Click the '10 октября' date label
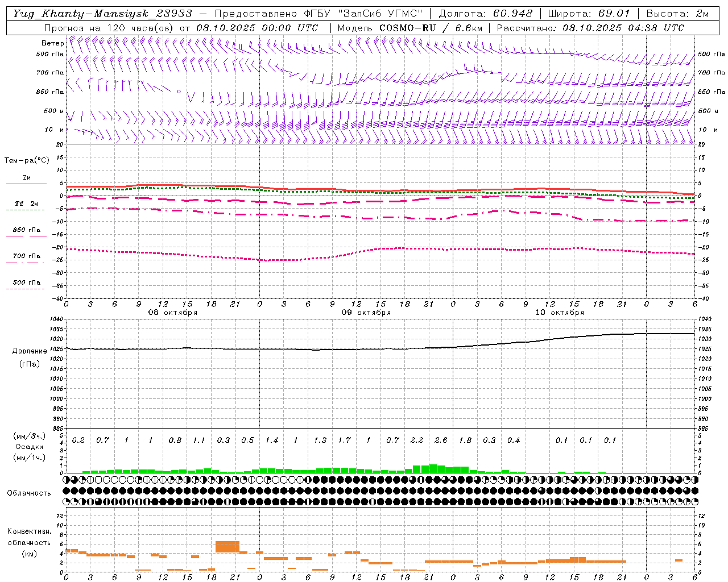Viewport: 728px width, 582px height. click(x=560, y=313)
